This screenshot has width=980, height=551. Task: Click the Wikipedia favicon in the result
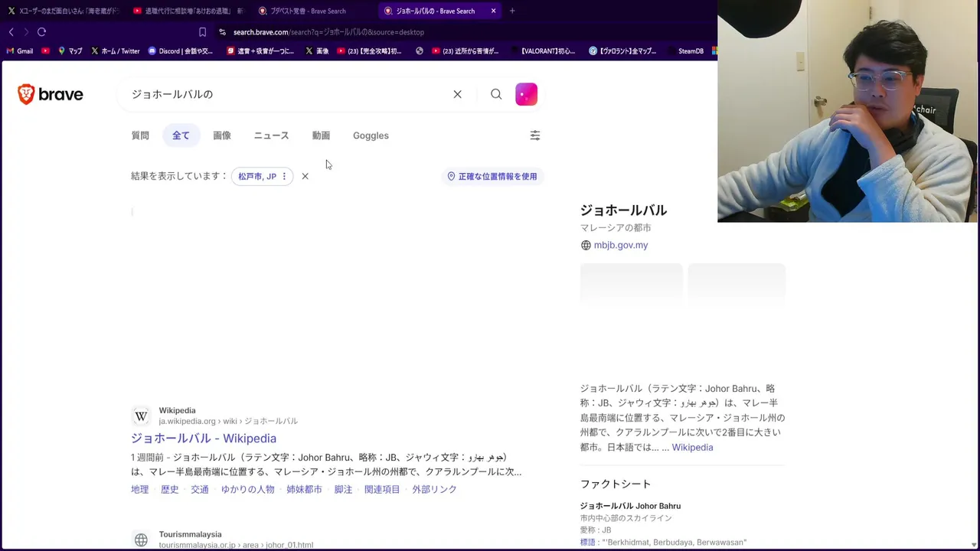point(141,416)
